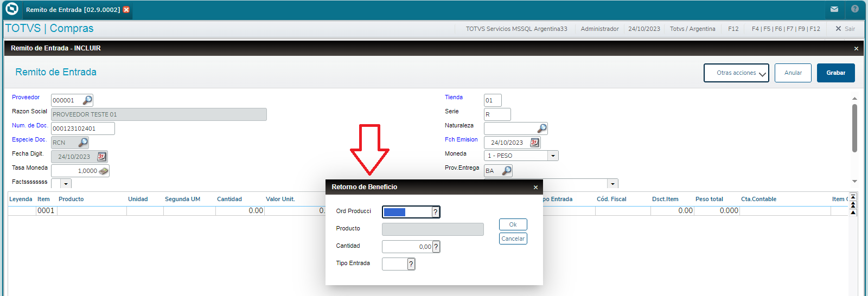This screenshot has width=868, height=296.
Task: Focus the Ord Producci input field
Action: tap(407, 212)
